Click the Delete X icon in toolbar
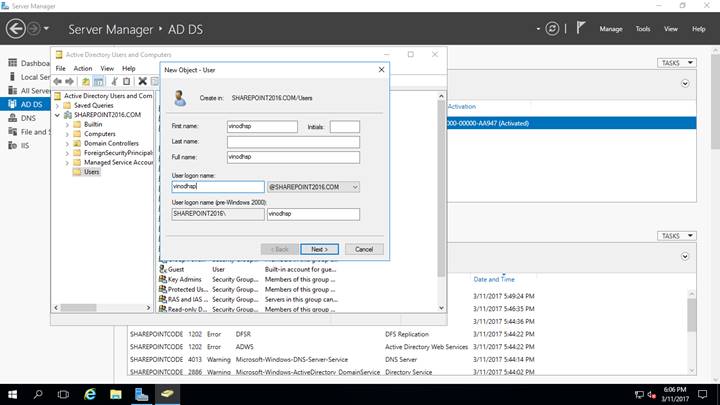720x405 pixels. coord(143,81)
